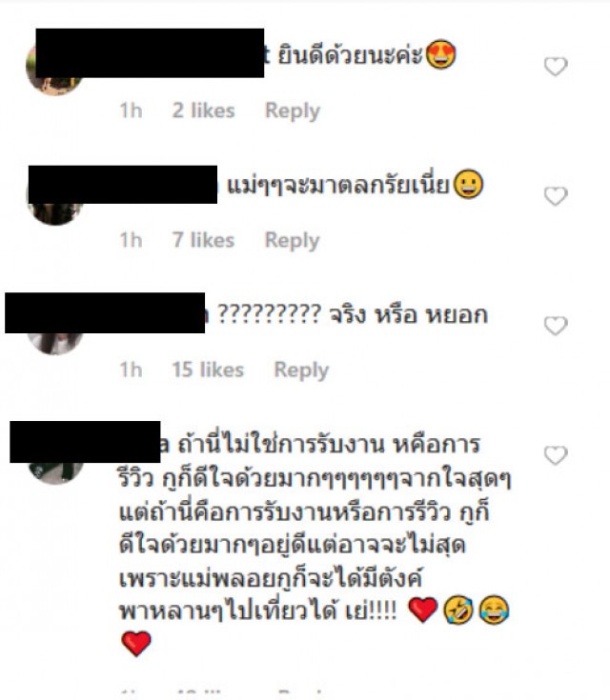Reply to the comment with 7 likes
The height and width of the screenshot is (700, 610).
293,240
